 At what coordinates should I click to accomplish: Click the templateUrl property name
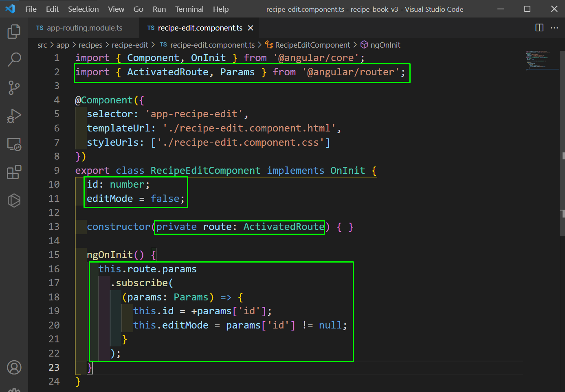(119, 128)
